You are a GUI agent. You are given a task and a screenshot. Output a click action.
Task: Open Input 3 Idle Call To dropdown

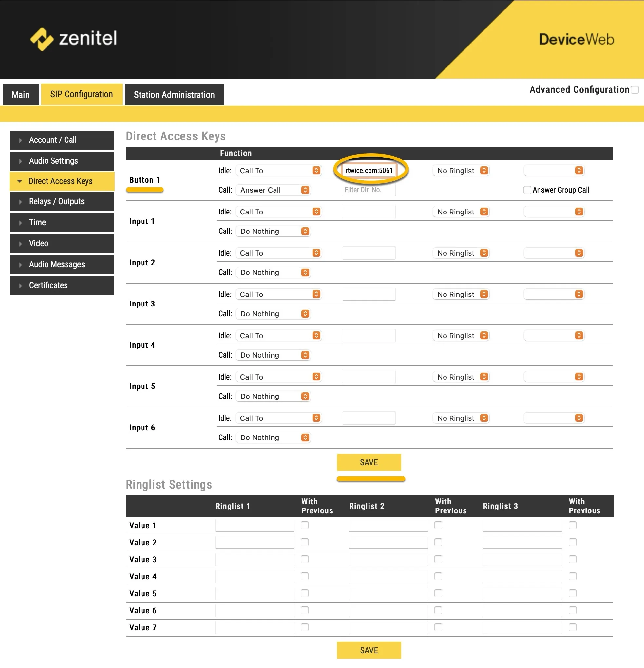point(278,294)
